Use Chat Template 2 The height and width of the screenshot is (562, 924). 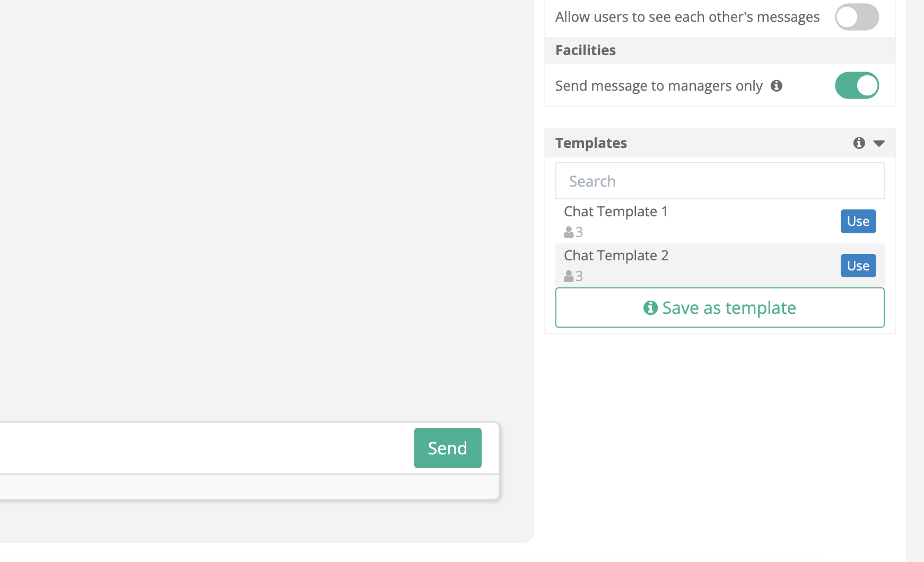pos(858,266)
